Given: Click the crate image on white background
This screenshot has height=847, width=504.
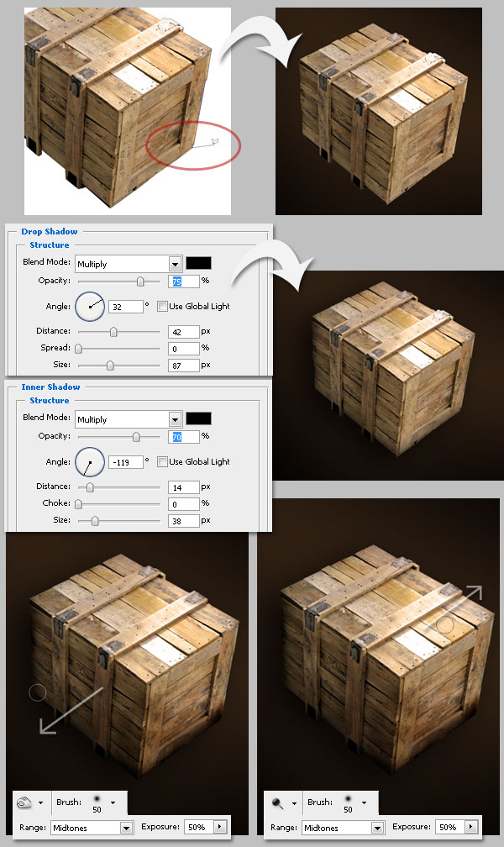Looking at the screenshot, I should (128, 111).
